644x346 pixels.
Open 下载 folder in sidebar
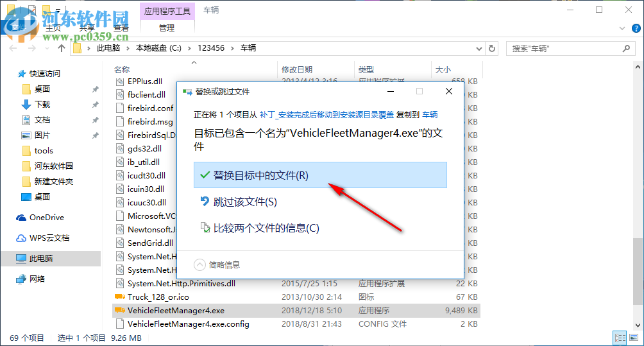click(42, 105)
